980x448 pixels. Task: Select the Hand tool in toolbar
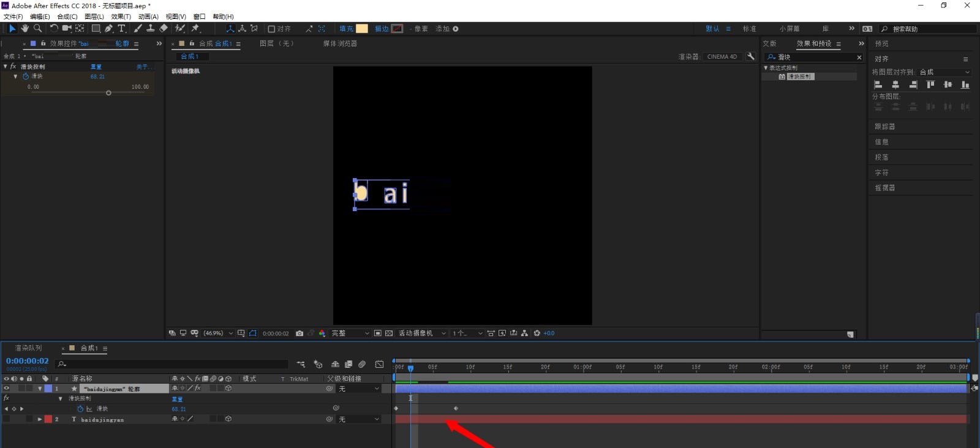pos(24,29)
